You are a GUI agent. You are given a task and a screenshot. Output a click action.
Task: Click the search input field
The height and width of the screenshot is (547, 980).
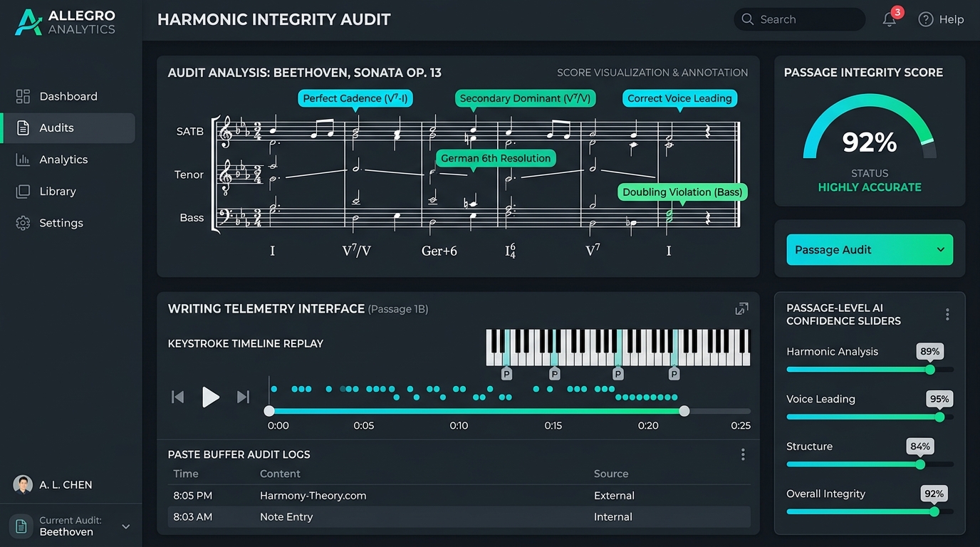799,20
